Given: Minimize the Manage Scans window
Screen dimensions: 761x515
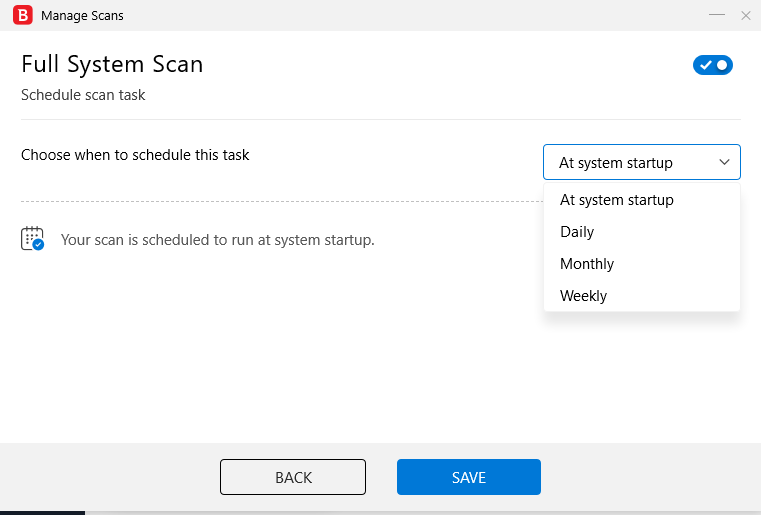Looking at the screenshot, I should pyautogui.click(x=716, y=16).
